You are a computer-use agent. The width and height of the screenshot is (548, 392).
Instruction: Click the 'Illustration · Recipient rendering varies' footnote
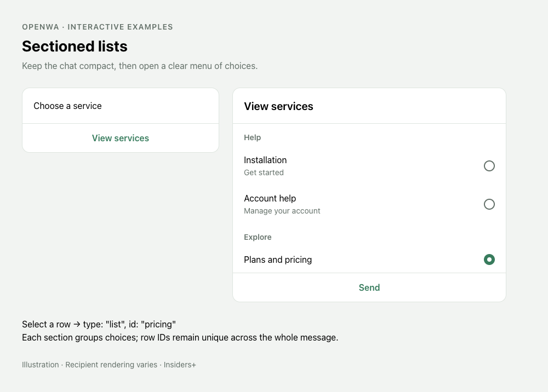click(109, 365)
